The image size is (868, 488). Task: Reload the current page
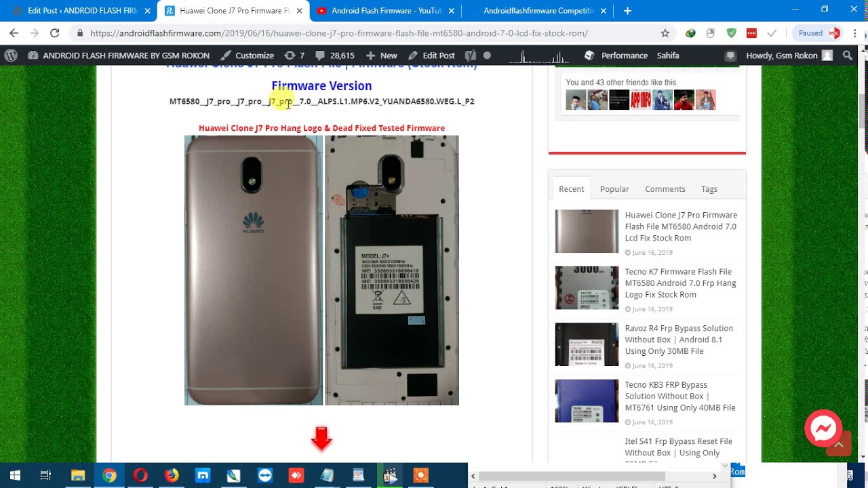55,33
